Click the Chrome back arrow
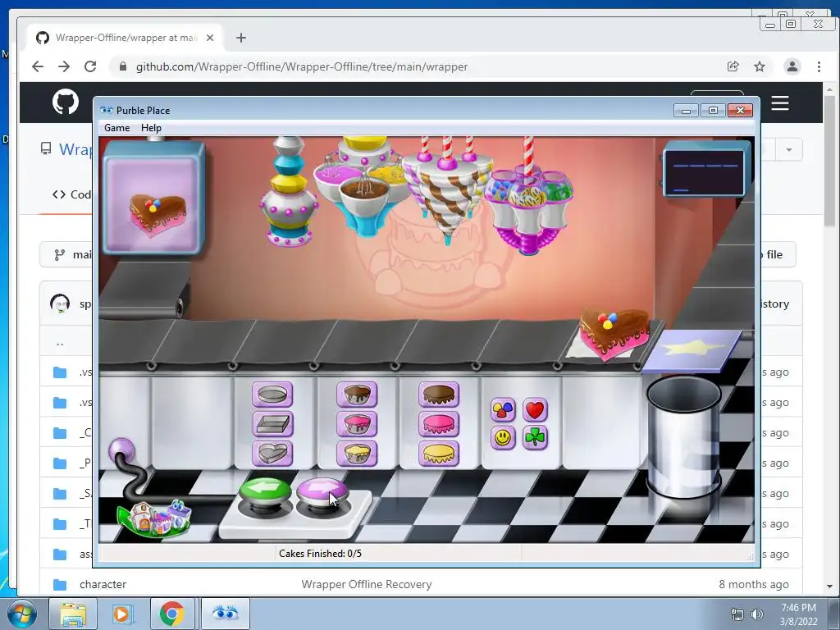This screenshot has width=840, height=630. (38, 66)
